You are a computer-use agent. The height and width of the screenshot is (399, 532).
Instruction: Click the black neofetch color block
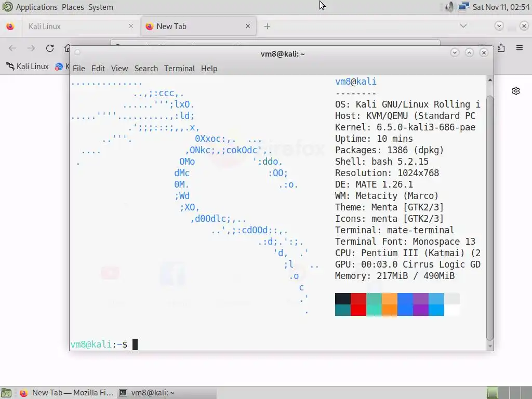343,299
